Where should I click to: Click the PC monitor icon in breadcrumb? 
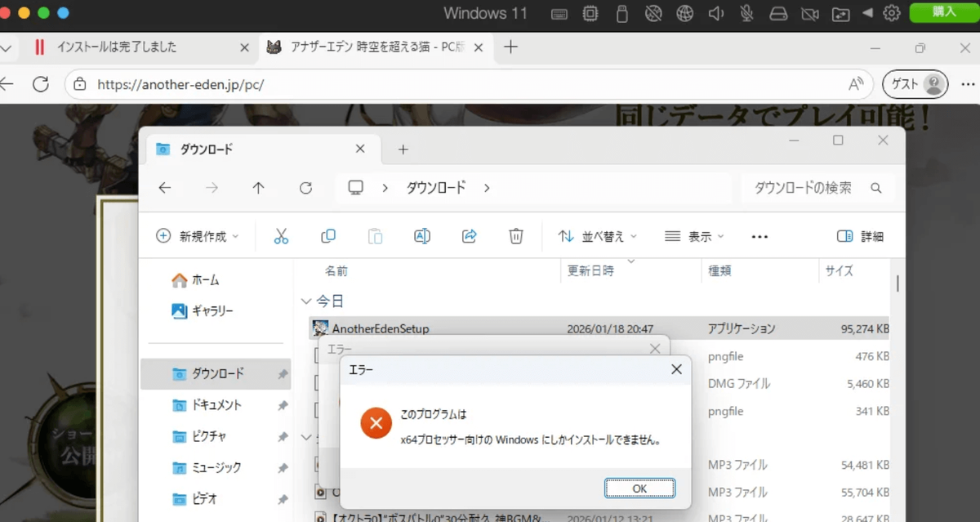coord(355,188)
